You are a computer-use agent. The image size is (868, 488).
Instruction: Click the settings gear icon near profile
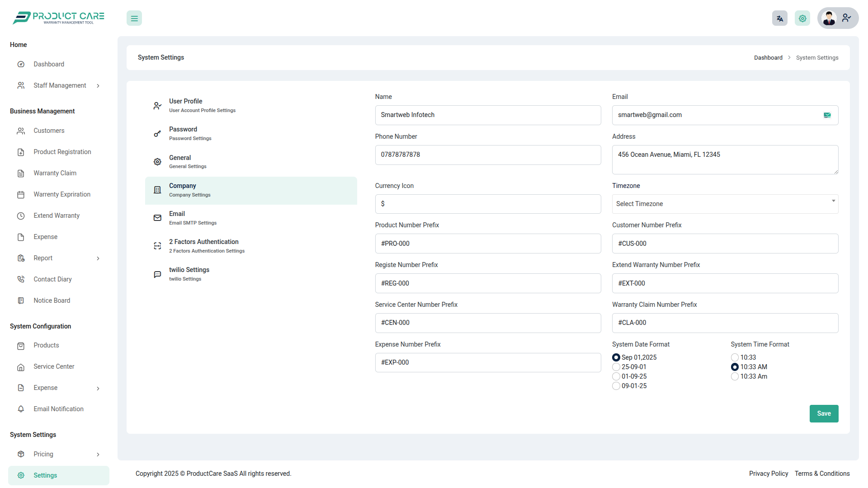point(802,18)
